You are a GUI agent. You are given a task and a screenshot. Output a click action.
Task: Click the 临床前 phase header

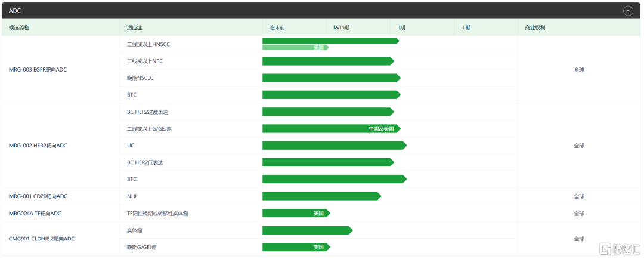point(277,27)
